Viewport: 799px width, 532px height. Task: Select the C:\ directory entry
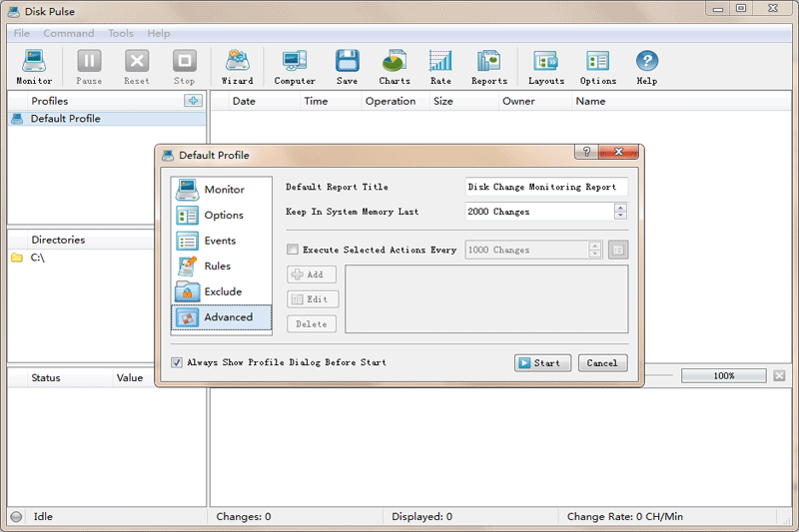click(37, 258)
